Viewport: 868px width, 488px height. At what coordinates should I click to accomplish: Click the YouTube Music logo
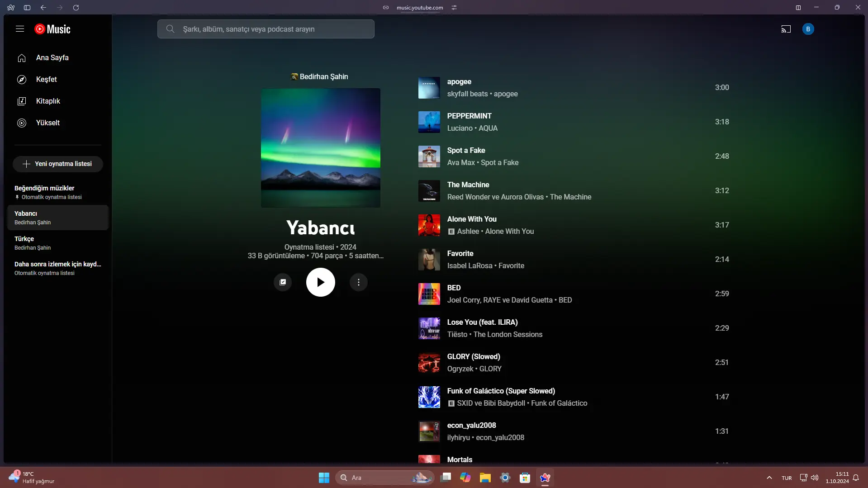pyautogui.click(x=52, y=29)
